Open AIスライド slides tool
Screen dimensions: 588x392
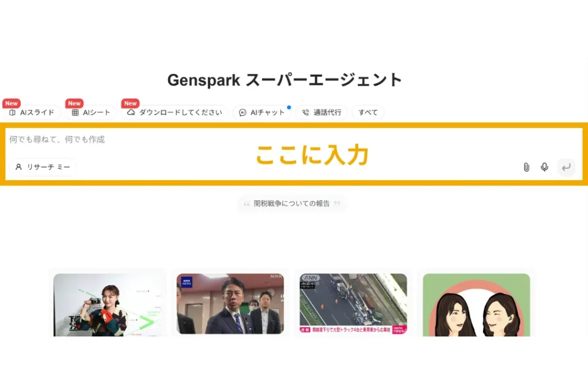click(32, 112)
